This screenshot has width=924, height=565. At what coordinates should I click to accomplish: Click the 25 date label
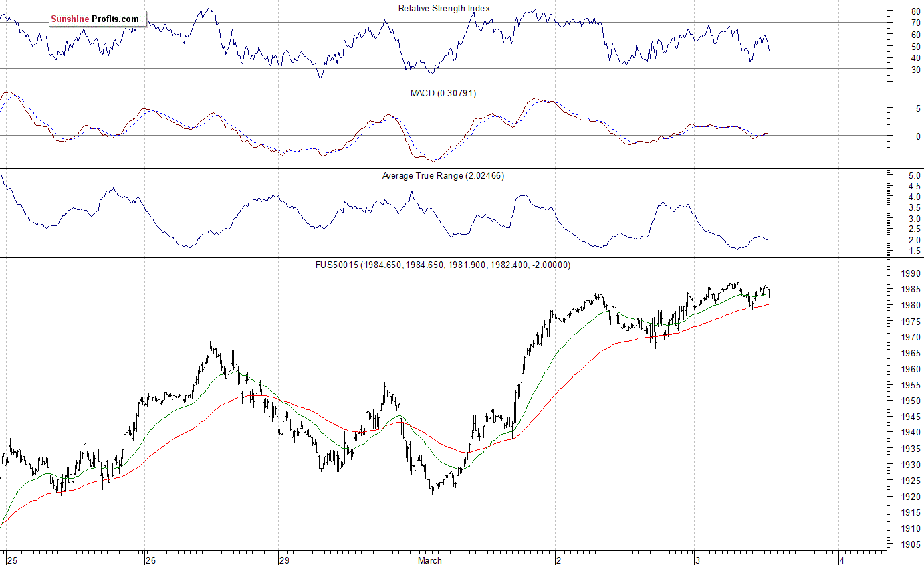pos(13,560)
